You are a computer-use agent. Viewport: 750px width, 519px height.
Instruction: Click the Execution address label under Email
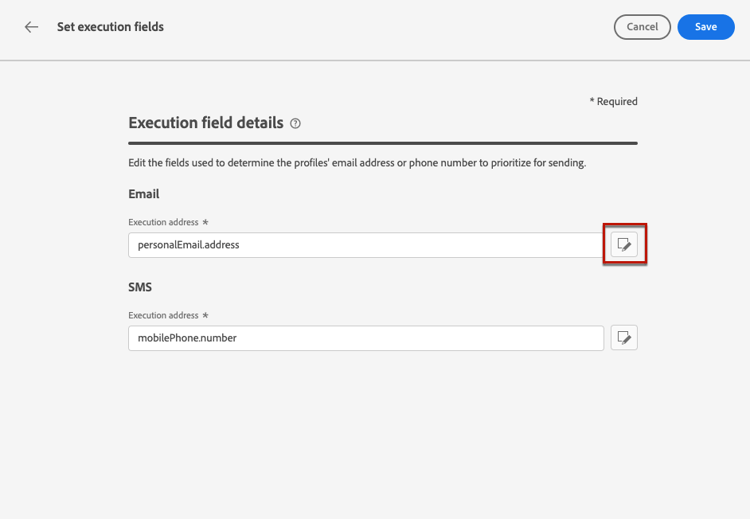[163, 222]
